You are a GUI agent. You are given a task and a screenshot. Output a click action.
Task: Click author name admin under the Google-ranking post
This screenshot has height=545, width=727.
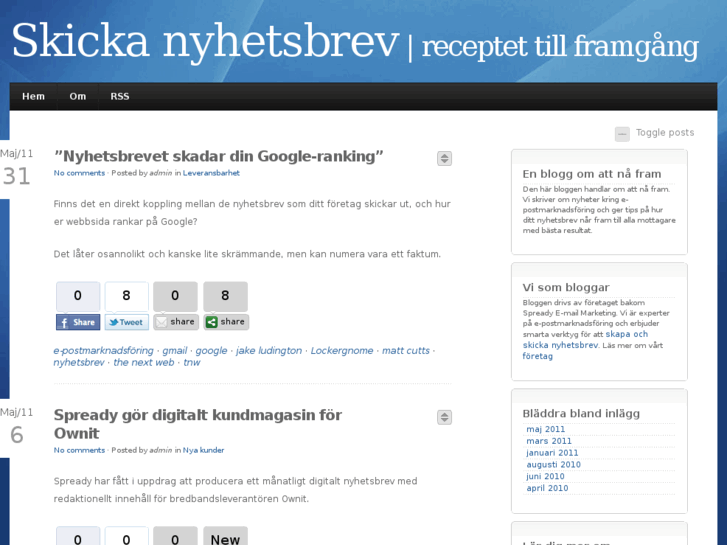[160, 173]
